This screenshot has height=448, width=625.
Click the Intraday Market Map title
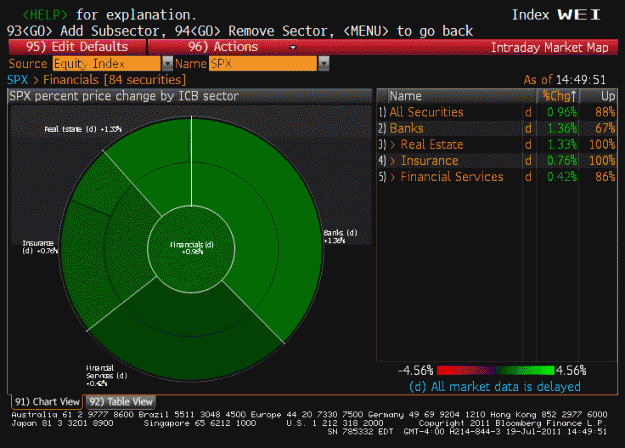point(549,47)
